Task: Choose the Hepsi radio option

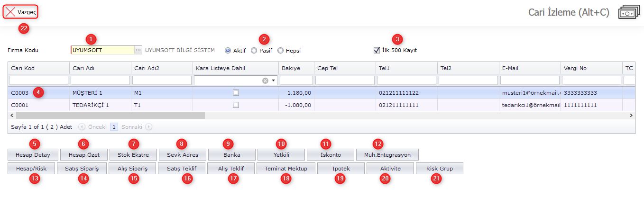Action: click(281, 51)
